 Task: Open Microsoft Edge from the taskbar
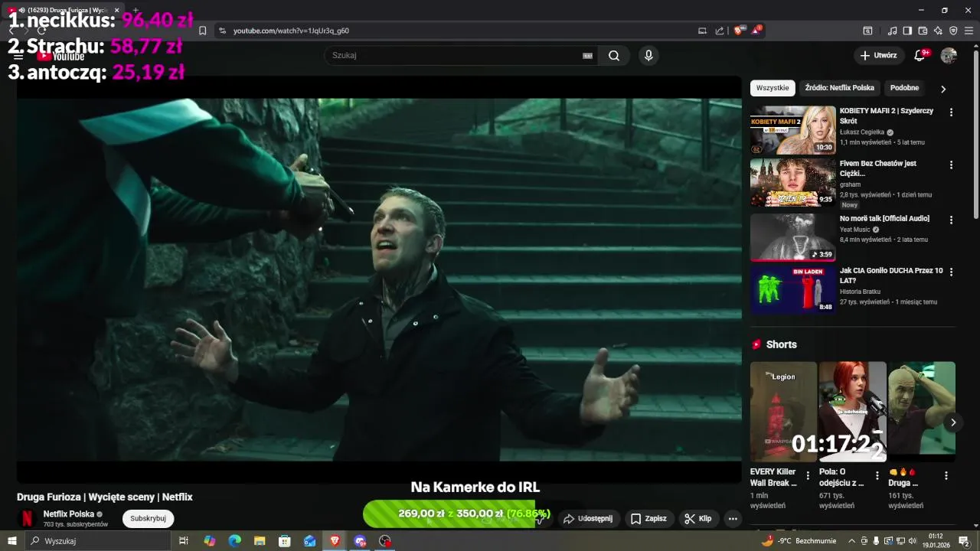pos(234,541)
